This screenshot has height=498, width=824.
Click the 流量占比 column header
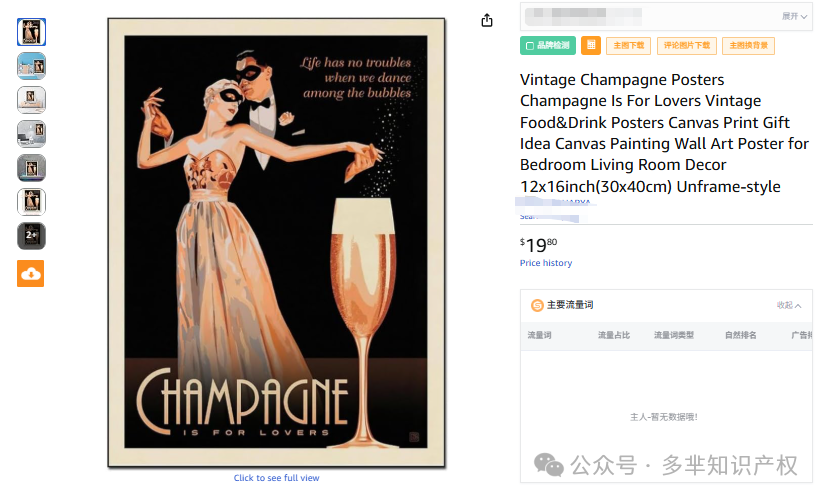pos(614,335)
